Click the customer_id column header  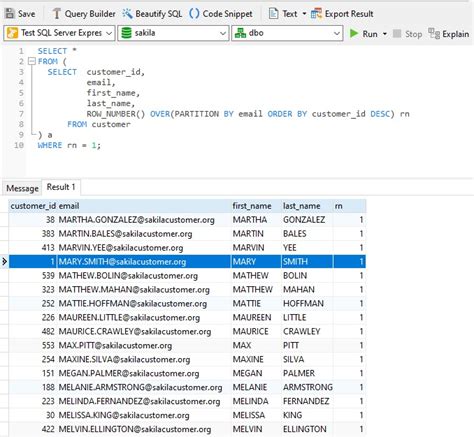(33, 206)
